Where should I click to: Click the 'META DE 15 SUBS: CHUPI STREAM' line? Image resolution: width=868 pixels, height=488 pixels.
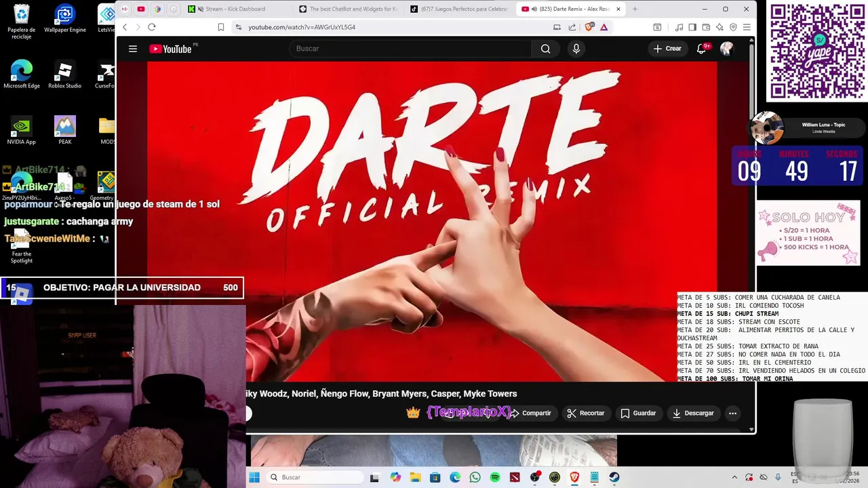[728, 314]
